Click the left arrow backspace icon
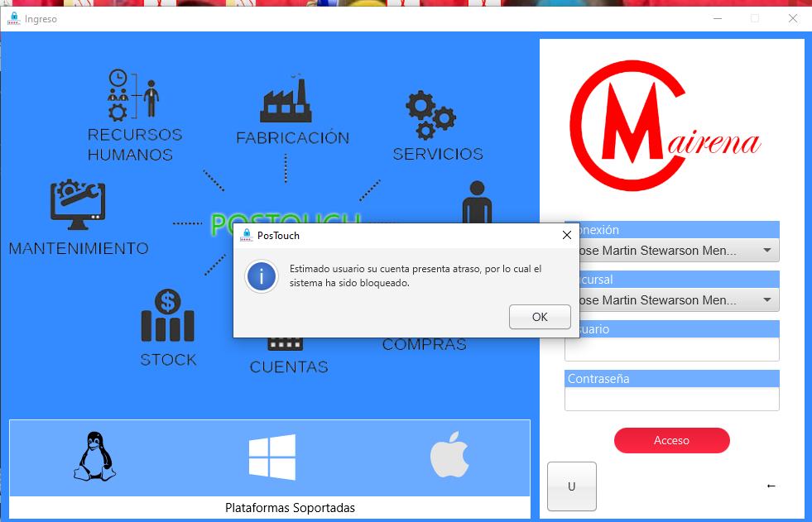 tap(771, 486)
